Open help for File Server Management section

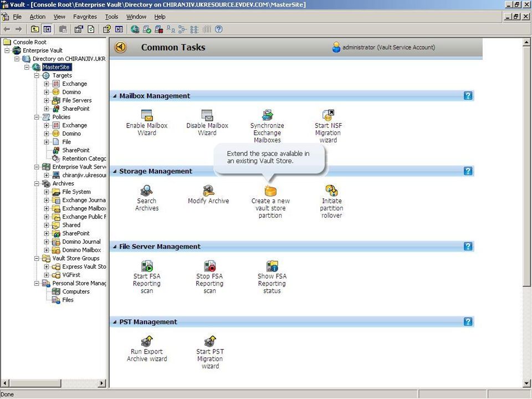pyautogui.click(x=468, y=246)
